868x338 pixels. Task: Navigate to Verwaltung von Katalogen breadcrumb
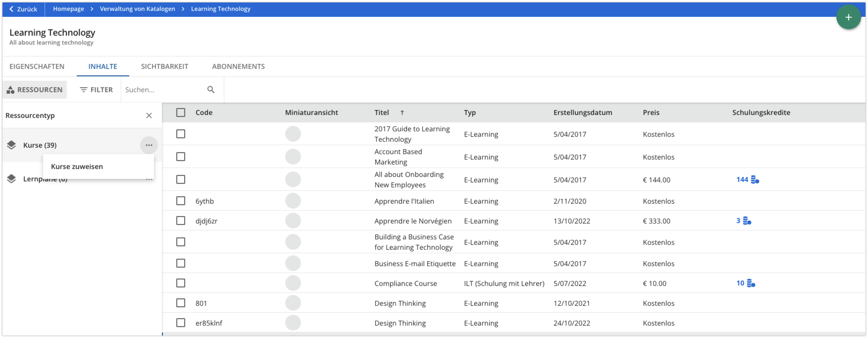[x=137, y=9]
